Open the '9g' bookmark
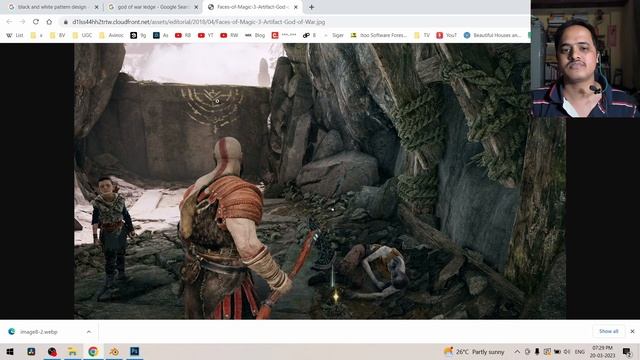Screen dimensions: 640x360 click(138, 36)
